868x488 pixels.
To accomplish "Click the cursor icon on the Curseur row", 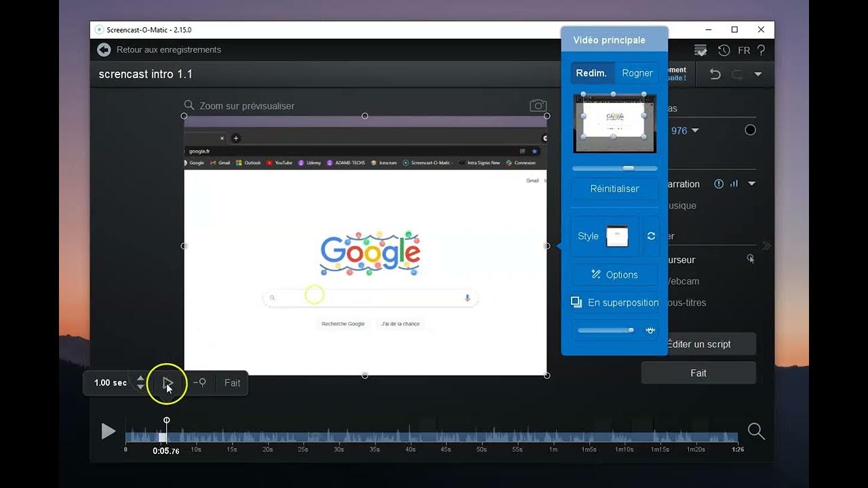I will point(751,259).
